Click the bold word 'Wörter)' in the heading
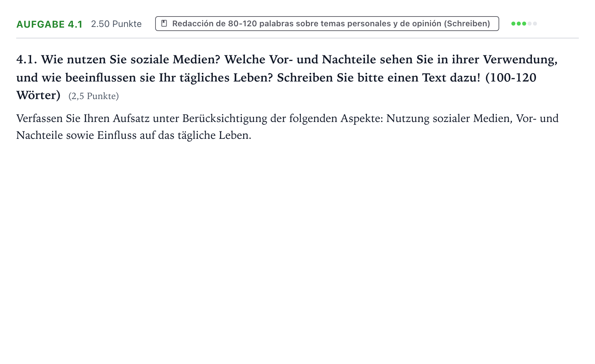 38,95
